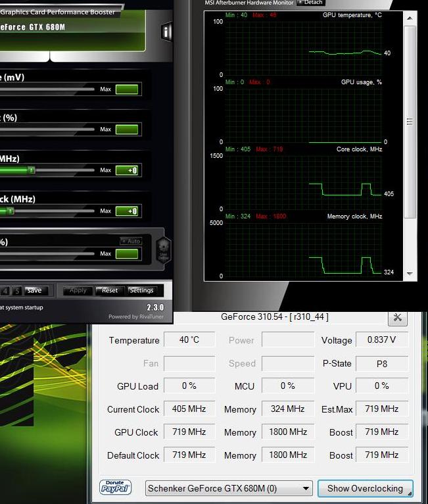The height and width of the screenshot is (504, 428).
Task: Click the GPU Load 0 % field
Action: 189,386
